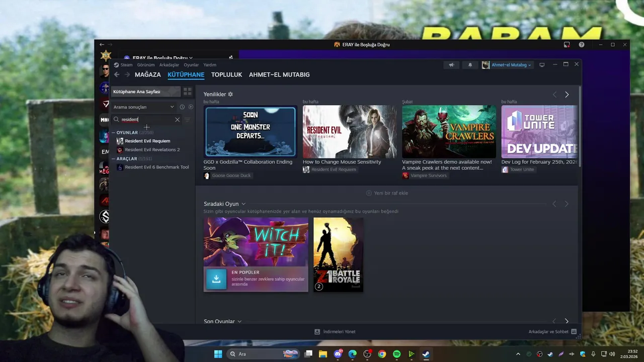644x362 pixels.
Task: Open Spotify from the taskbar
Action: click(x=396, y=354)
